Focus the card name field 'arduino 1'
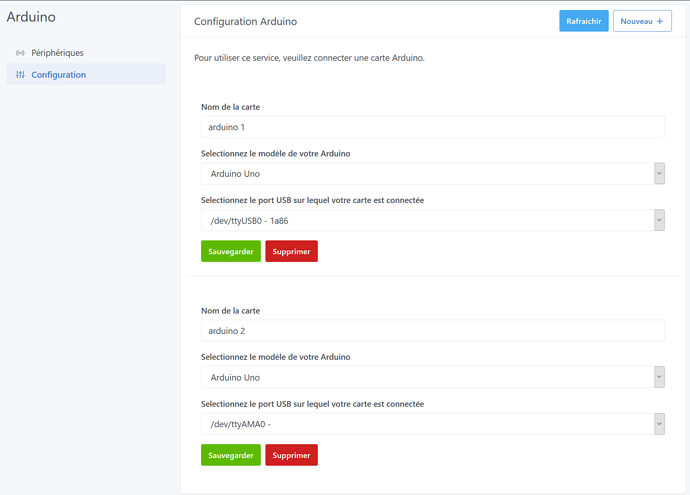This screenshot has height=495, width=690. coord(433,127)
